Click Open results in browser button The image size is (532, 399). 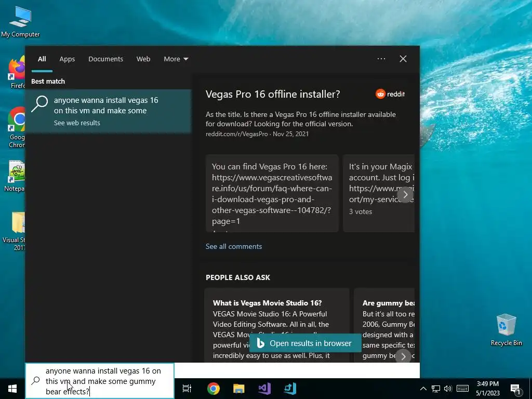click(305, 343)
